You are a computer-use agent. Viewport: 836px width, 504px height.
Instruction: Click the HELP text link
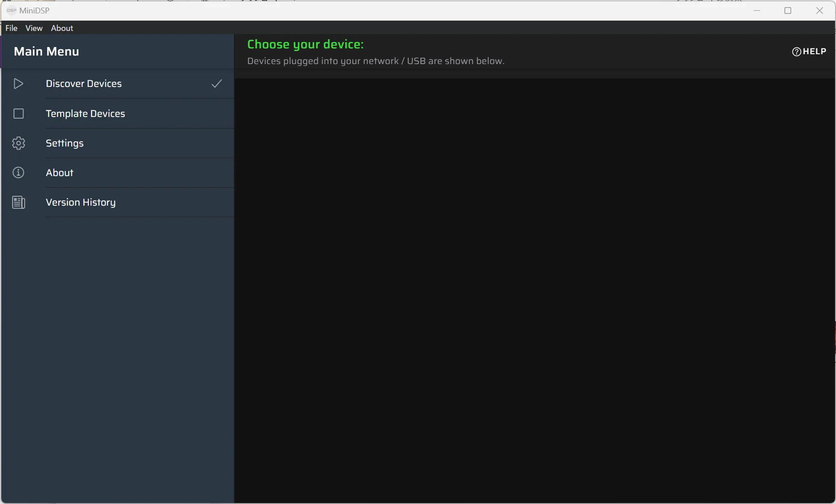[x=814, y=52]
